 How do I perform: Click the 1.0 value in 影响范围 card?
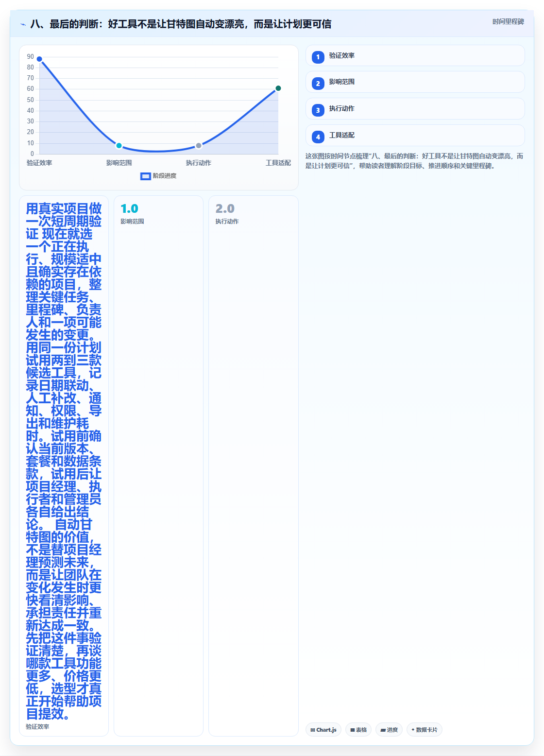[130, 209]
